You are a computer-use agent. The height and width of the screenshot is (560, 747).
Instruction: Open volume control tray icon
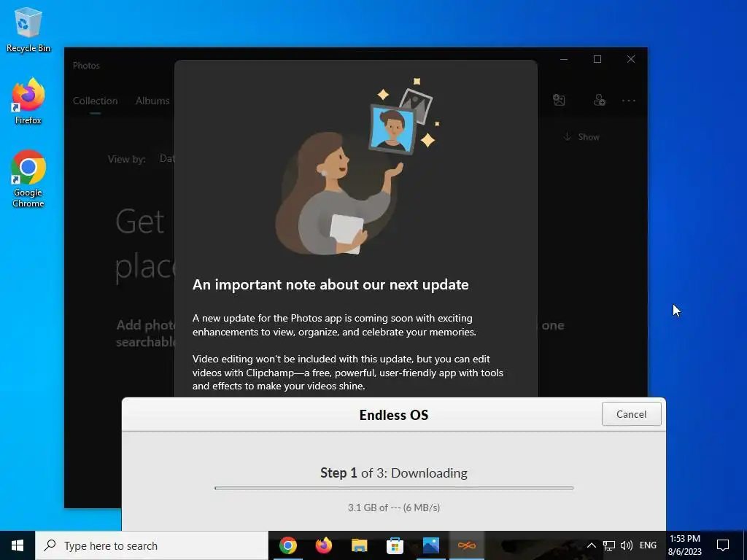pos(627,545)
